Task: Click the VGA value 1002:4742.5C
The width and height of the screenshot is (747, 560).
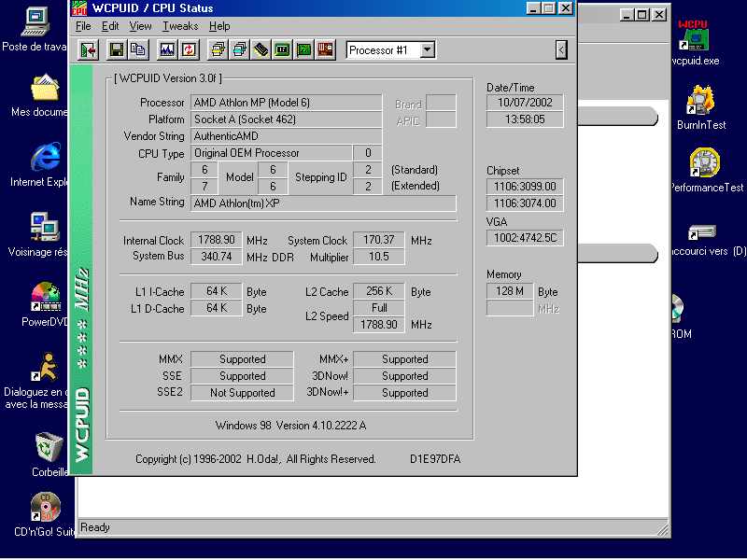Action: pyautogui.click(x=525, y=238)
